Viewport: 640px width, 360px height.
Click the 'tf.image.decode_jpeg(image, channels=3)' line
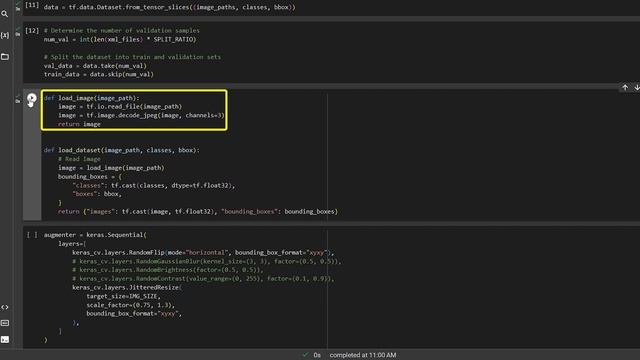point(141,116)
